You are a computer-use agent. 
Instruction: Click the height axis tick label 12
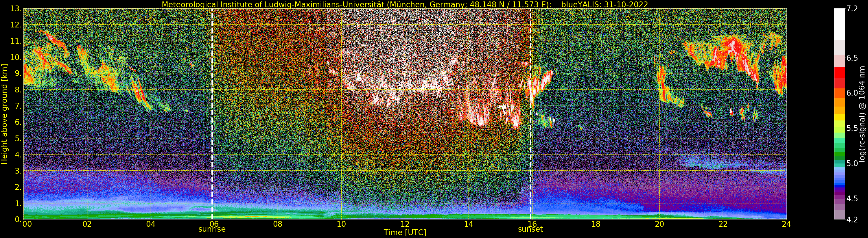click(16, 25)
